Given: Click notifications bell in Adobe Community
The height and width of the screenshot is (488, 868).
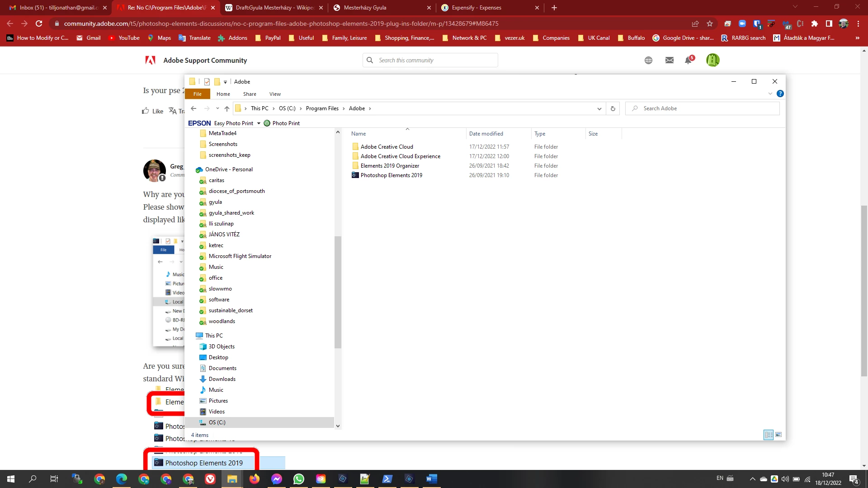Looking at the screenshot, I should click(x=689, y=60).
